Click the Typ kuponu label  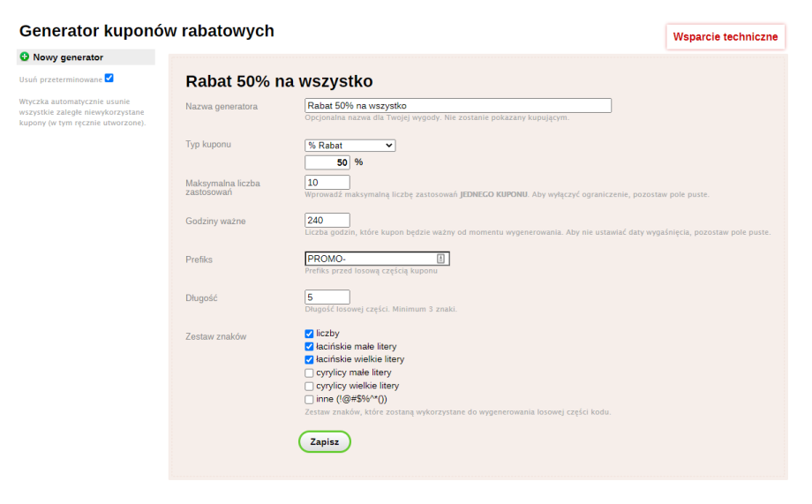coord(208,145)
